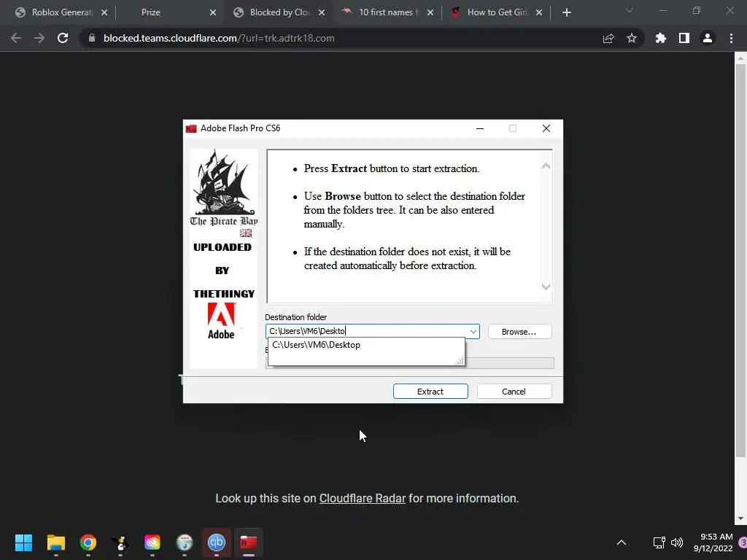Close the Roblox Generator tab
The image size is (747, 560).
click(104, 12)
